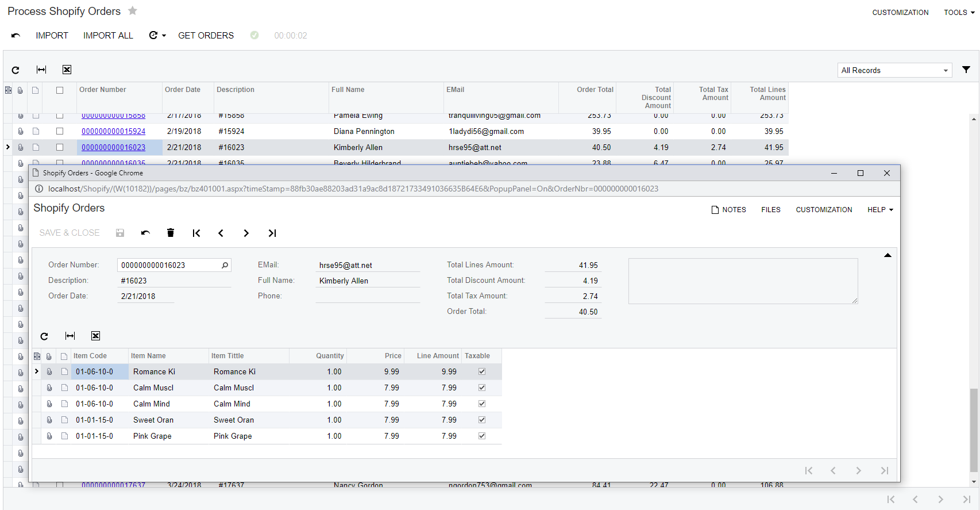Select checkbox for order 000000000015924
Image resolution: width=980 pixels, height=510 pixels.
pyautogui.click(x=60, y=131)
